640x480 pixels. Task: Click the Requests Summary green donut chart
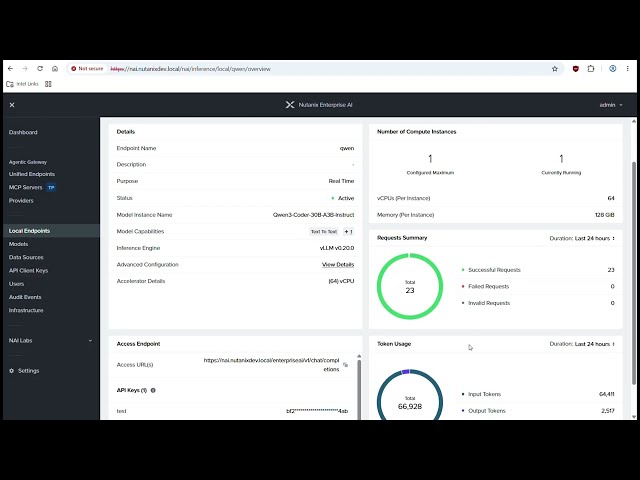coord(410,286)
